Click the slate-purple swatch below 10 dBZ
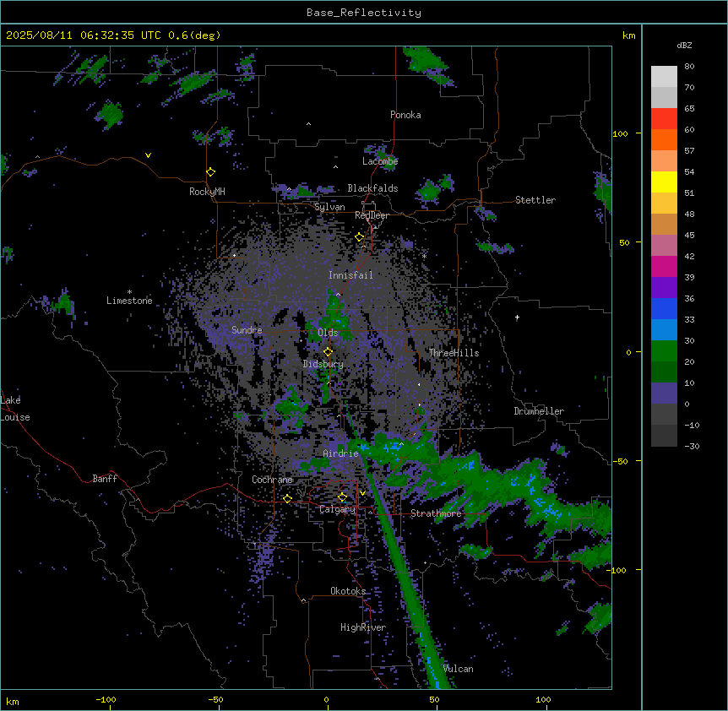The width and height of the screenshot is (728, 711). tap(664, 393)
